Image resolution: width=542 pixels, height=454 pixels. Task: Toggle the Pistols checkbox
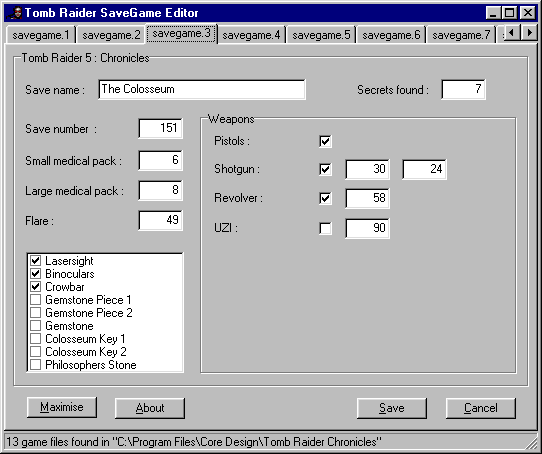[325, 141]
